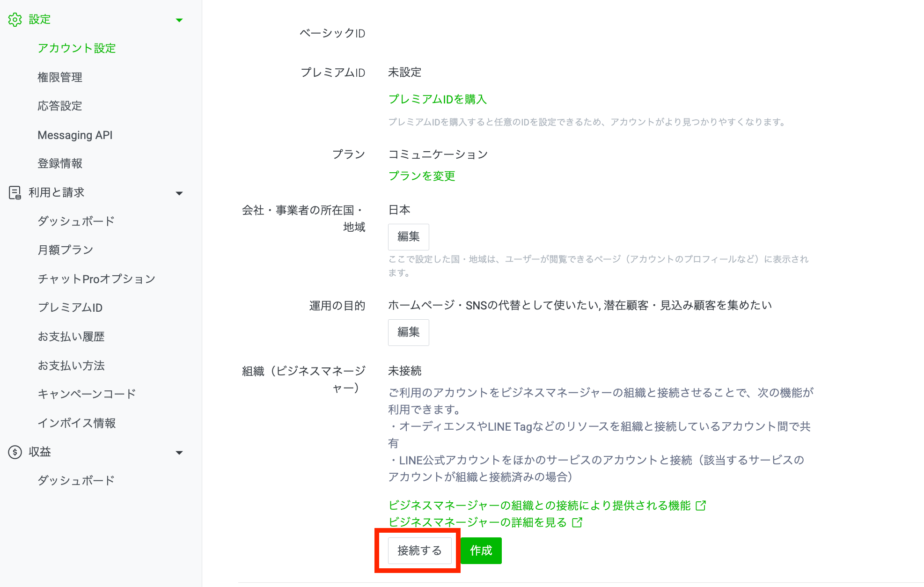Click the プレミアムIDを購入 link
This screenshot has height=587, width=924.
tap(438, 99)
